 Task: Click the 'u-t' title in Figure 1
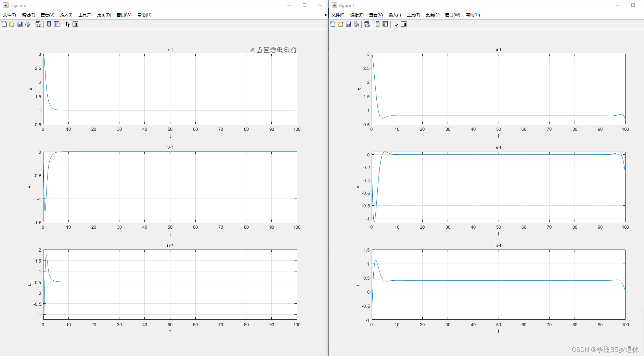pyautogui.click(x=499, y=245)
